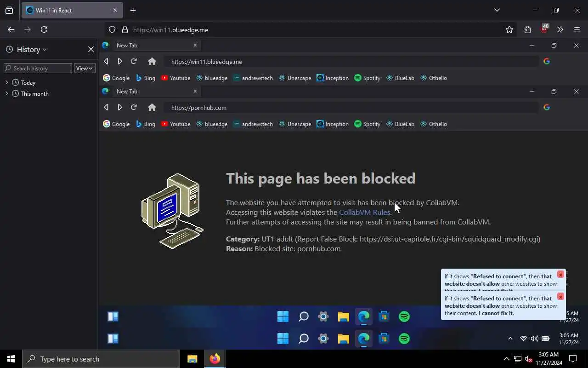Viewport: 588px width, 368px height.
Task: View site security padlock info
Action: (124, 29)
